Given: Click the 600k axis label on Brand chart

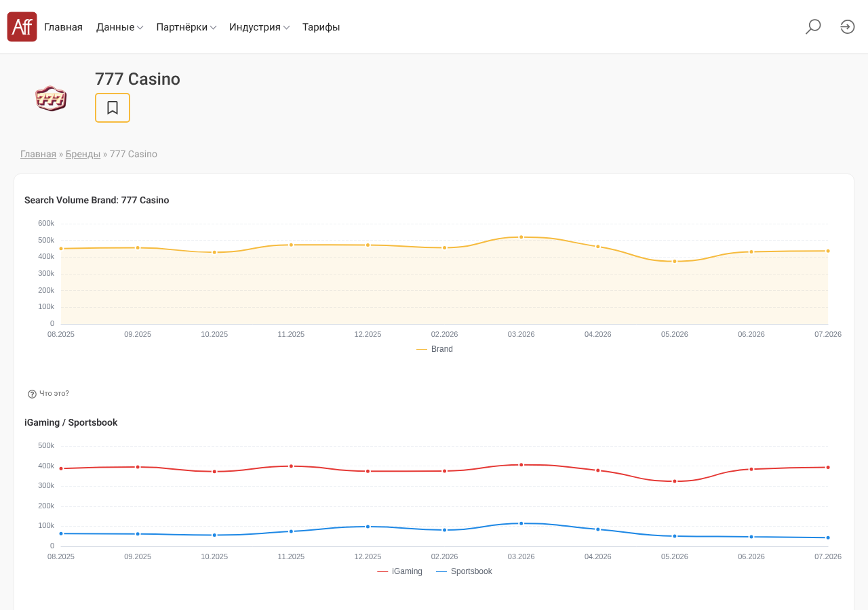Looking at the screenshot, I should (x=46, y=224).
